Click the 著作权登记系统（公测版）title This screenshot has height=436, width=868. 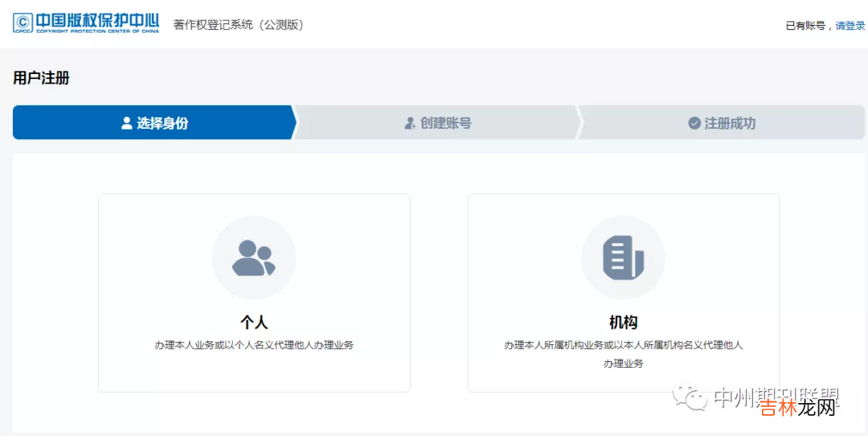click(239, 25)
